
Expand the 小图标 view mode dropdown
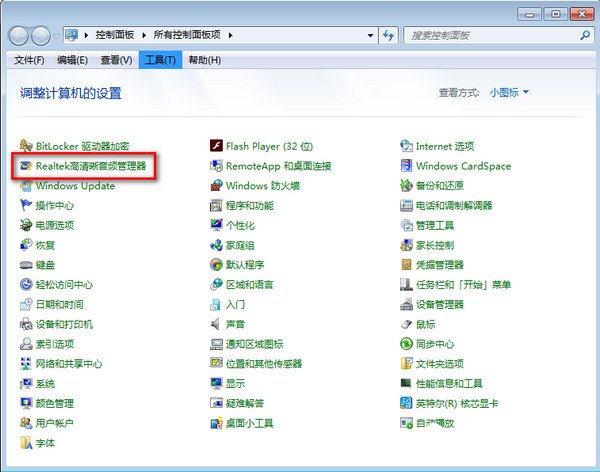pos(510,92)
